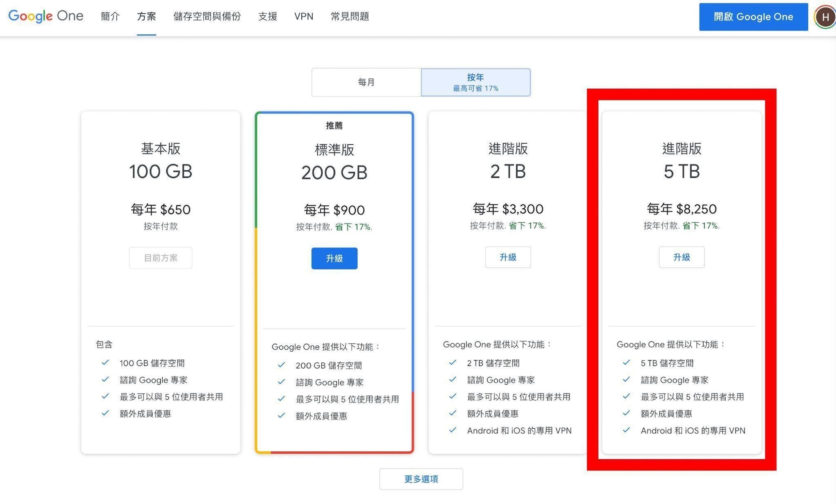Click the 每年 $650 price
The height and width of the screenshot is (504, 836).
161,209
